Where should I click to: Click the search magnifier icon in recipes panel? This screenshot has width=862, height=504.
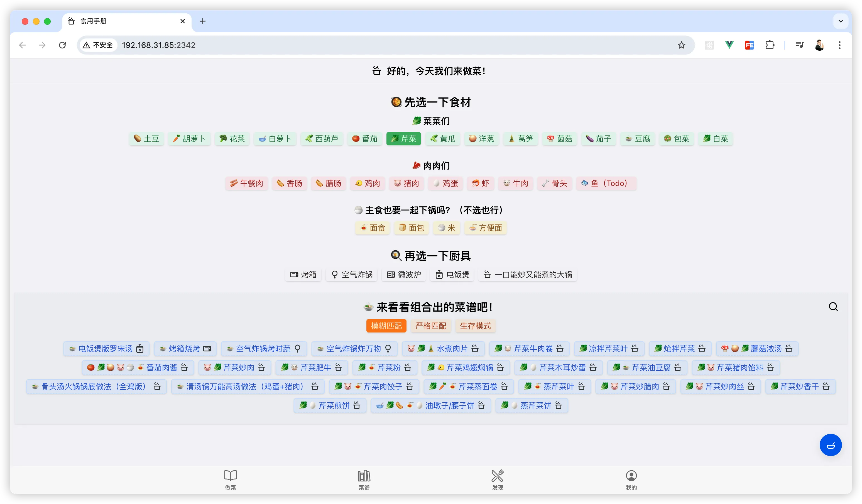pos(833,307)
